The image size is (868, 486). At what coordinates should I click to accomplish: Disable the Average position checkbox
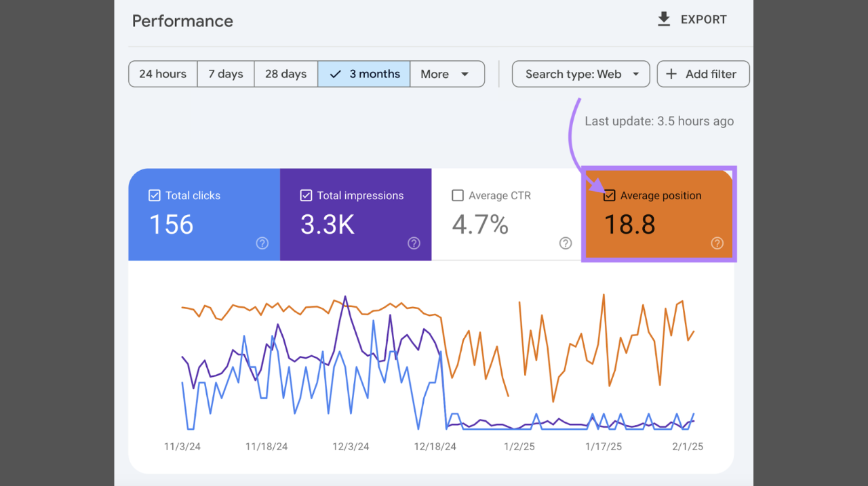coord(610,195)
